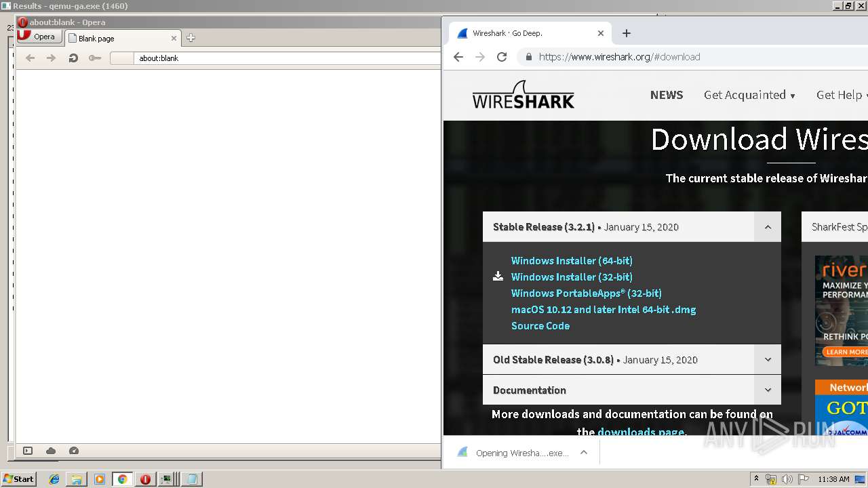Click the Opera key password icon
868x488 pixels.
pyautogui.click(x=95, y=58)
